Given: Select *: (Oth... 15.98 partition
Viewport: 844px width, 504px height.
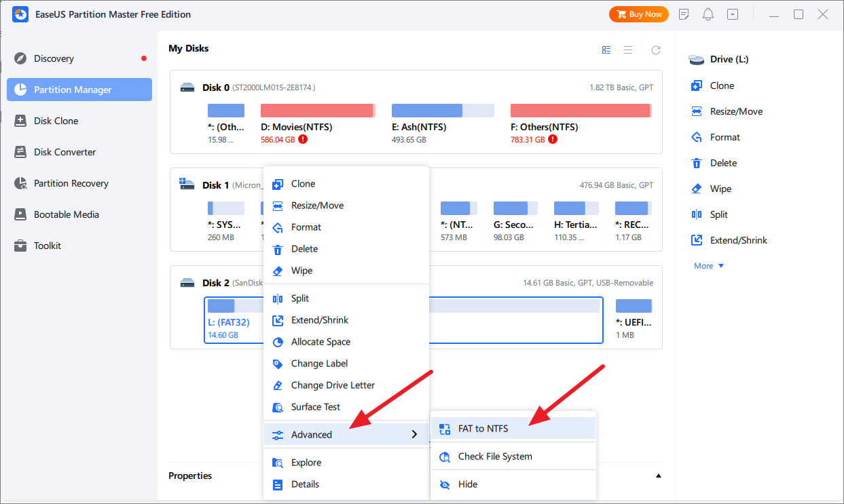Looking at the screenshot, I should tap(226, 124).
